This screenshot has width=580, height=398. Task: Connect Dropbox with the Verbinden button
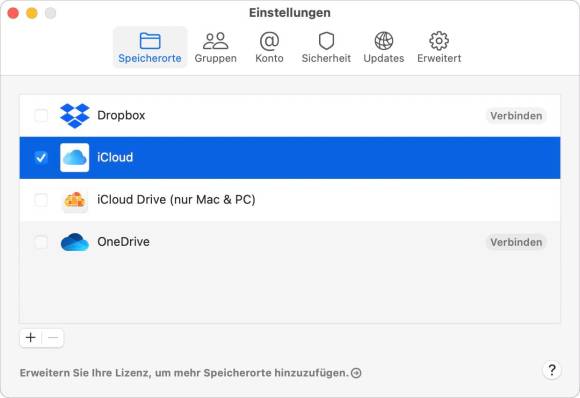[516, 116]
